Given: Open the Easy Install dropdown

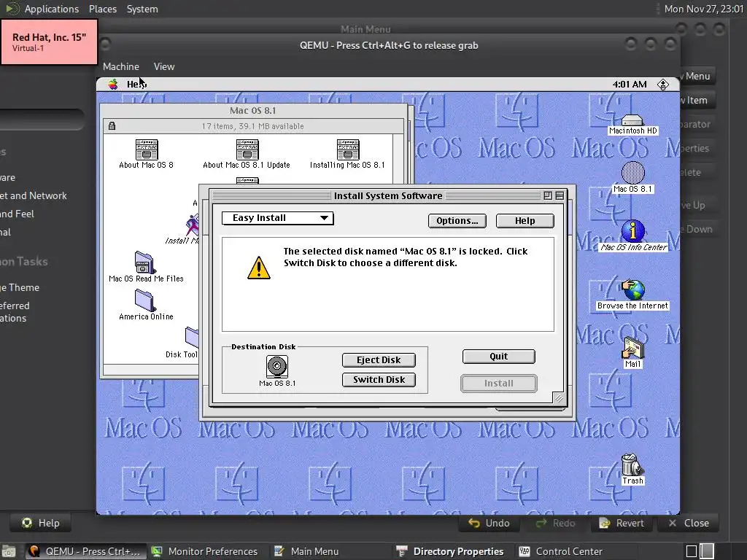Looking at the screenshot, I should click(278, 218).
